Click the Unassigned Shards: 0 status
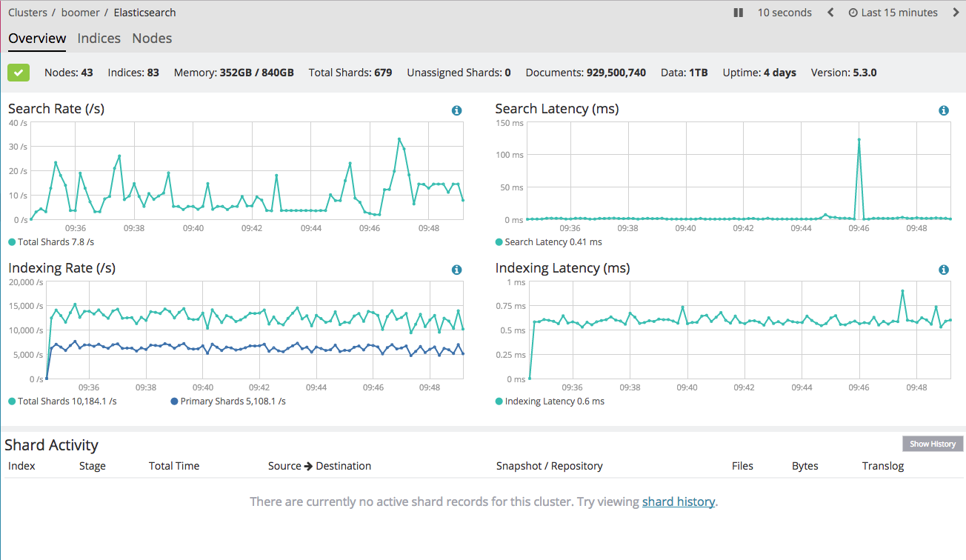Viewport: 966px width, 560px height. pos(459,73)
